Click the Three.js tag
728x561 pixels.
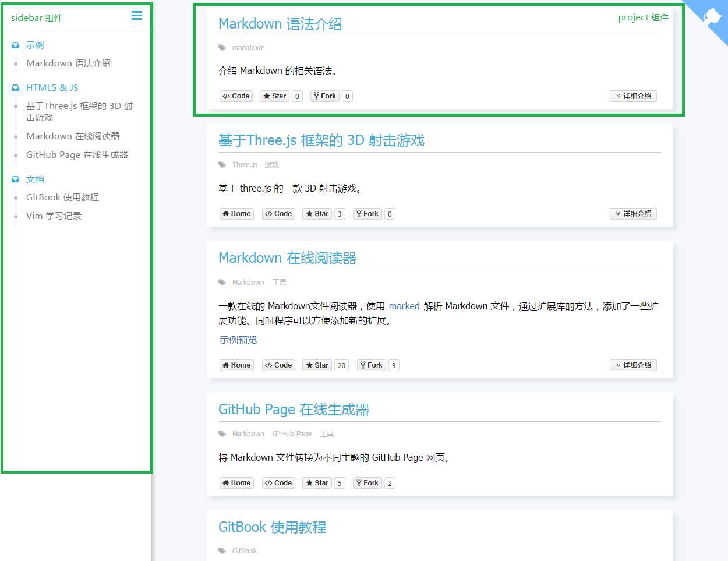(245, 165)
